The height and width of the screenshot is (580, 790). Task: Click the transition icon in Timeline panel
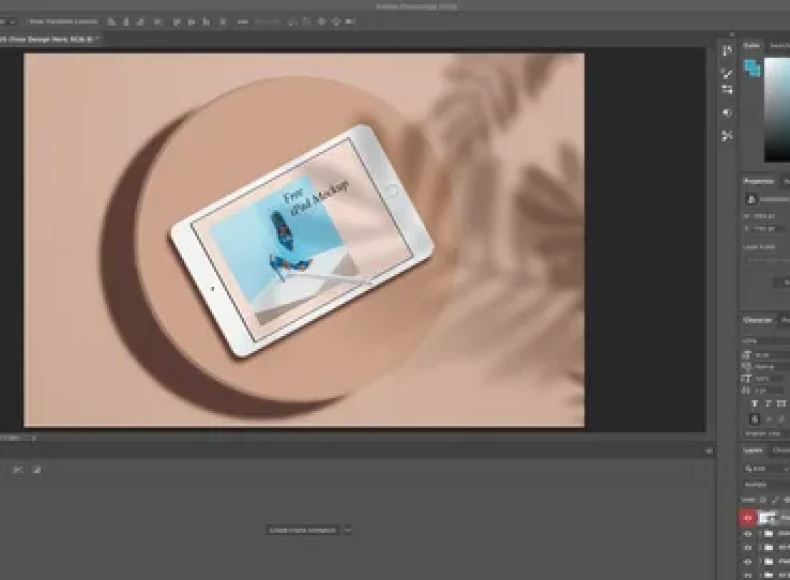tap(37, 469)
